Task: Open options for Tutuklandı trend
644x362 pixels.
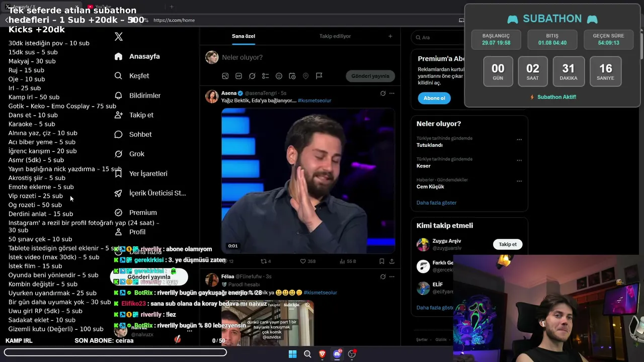Action: tap(519, 139)
